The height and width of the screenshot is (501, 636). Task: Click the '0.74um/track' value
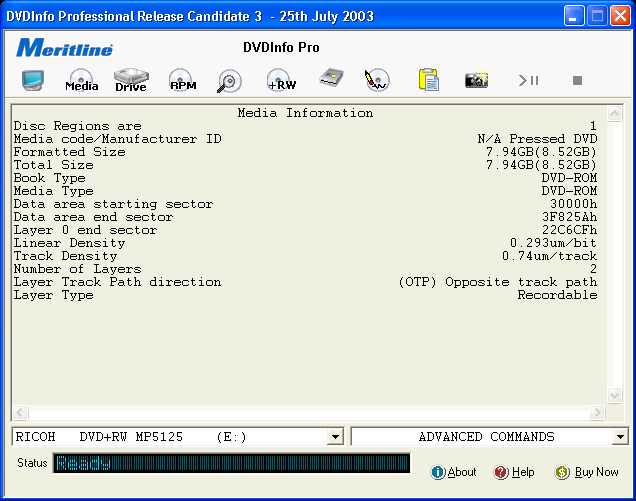tap(549, 256)
